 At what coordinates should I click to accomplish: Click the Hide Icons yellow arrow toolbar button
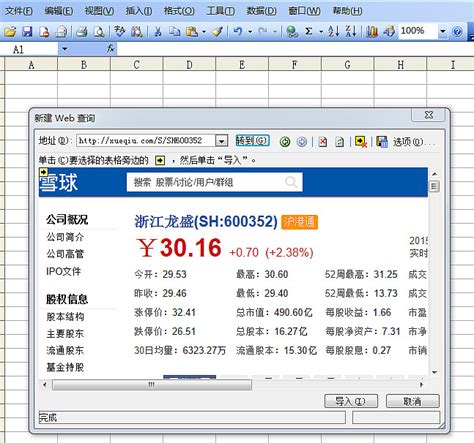(x=361, y=142)
